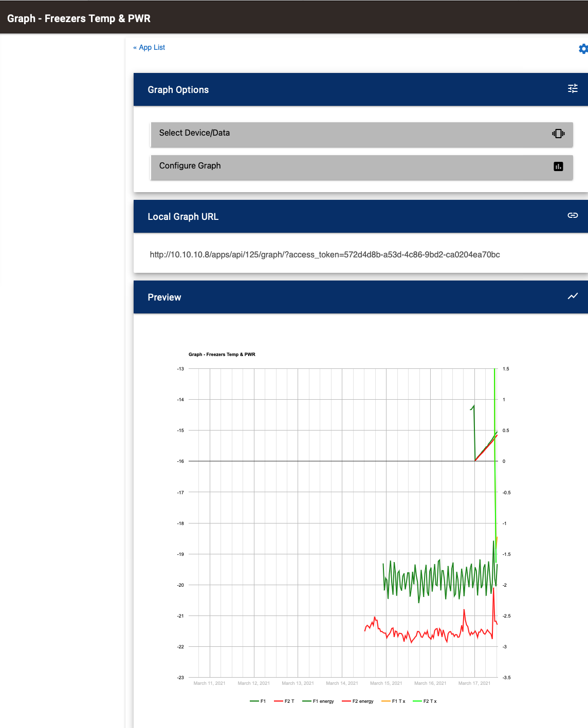Click the chain link icon in Local Graph URL header
Image resolution: width=588 pixels, height=728 pixels.
573,216
